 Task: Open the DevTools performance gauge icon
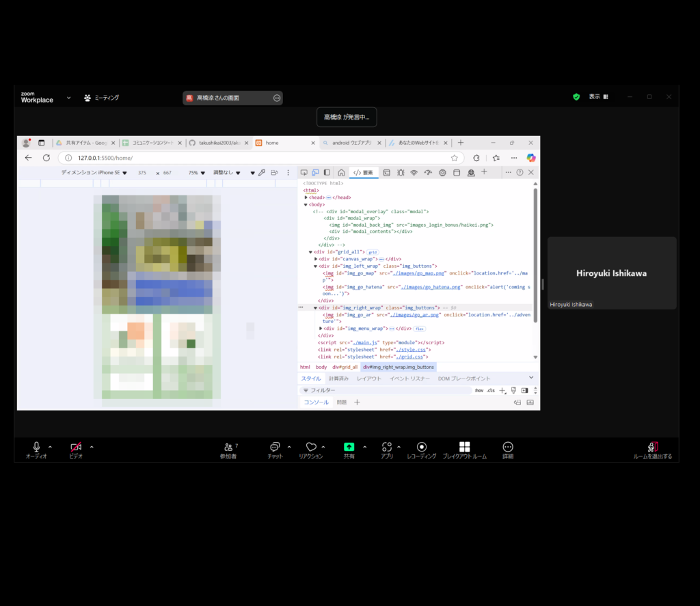(428, 172)
